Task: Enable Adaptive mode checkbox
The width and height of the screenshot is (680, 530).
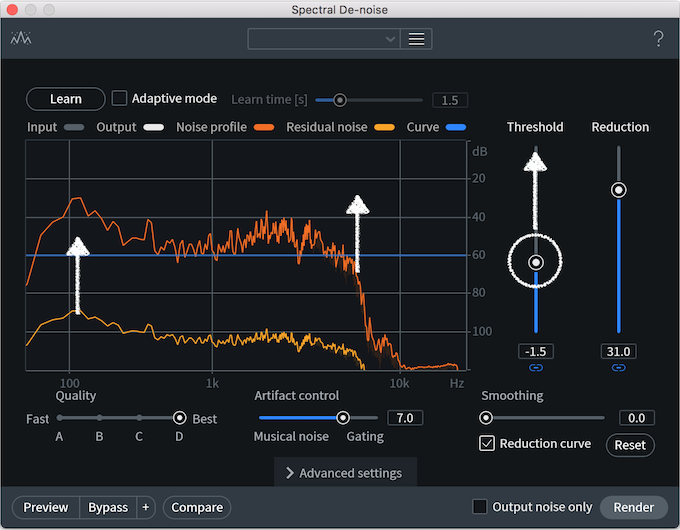Action: (119, 98)
